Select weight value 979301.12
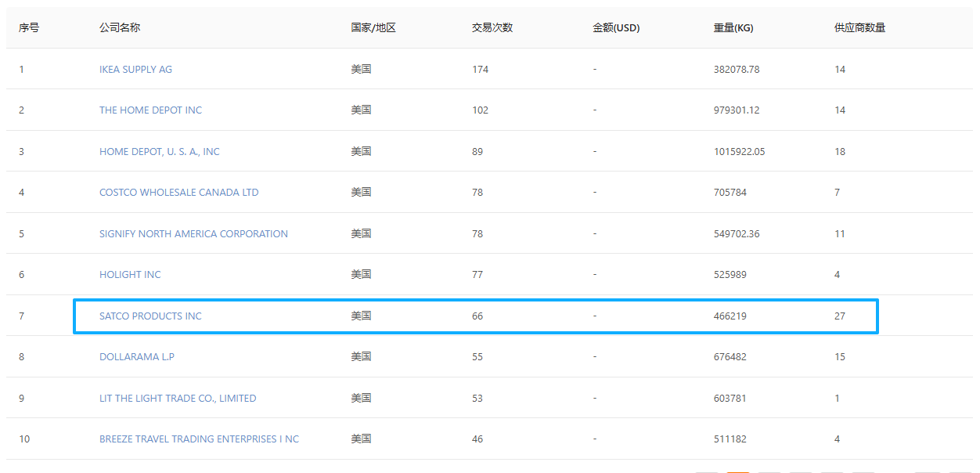 [737, 110]
